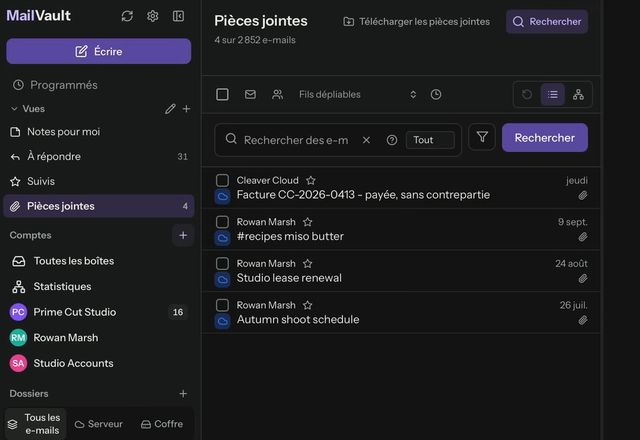Image resolution: width=640 pixels, height=440 pixels.
Task: Select the Pièces jointes sidebar view
Action: tap(98, 206)
